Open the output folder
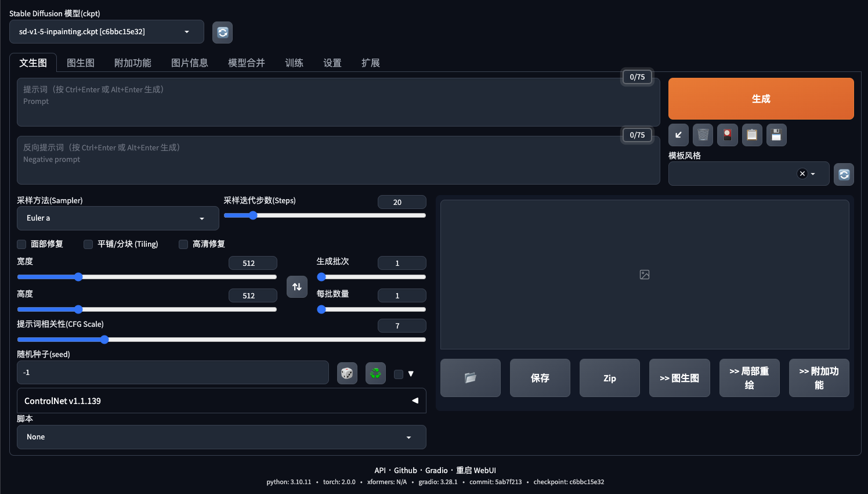This screenshot has width=868, height=494. coord(471,378)
